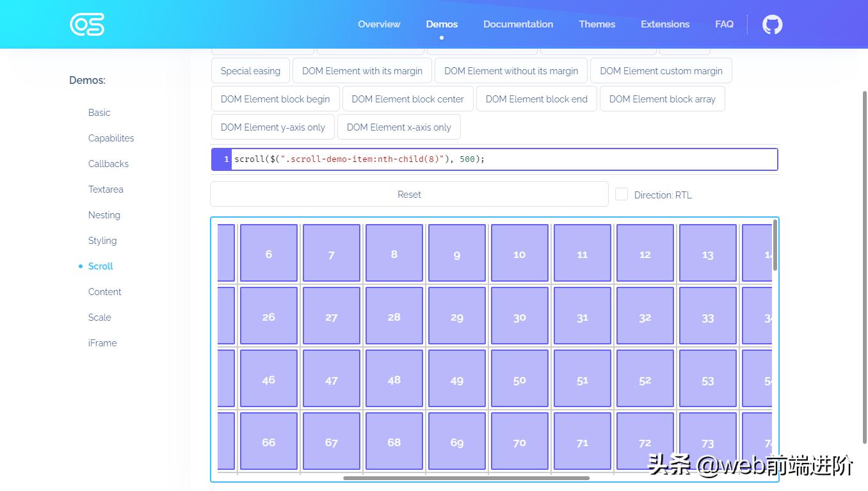868x491 pixels.
Task: Open the iFrame demo page
Action: (x=102, y=342)
